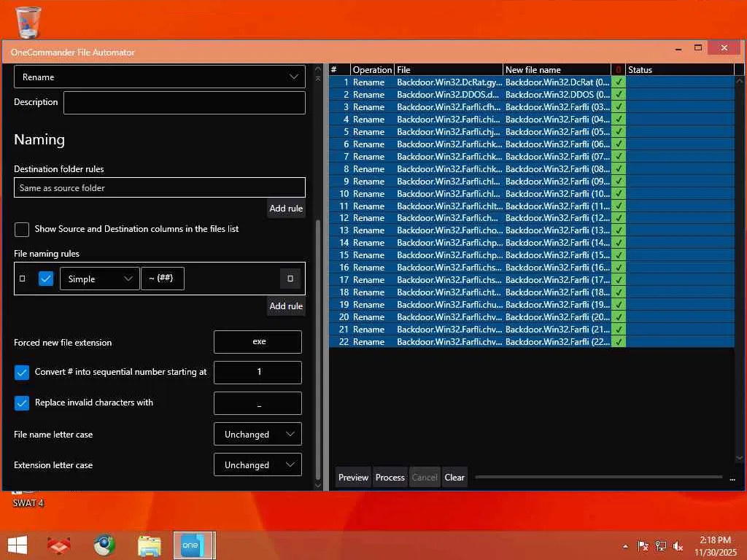
Task: Sort by the New file name column header
Action: tap(557, 69)
